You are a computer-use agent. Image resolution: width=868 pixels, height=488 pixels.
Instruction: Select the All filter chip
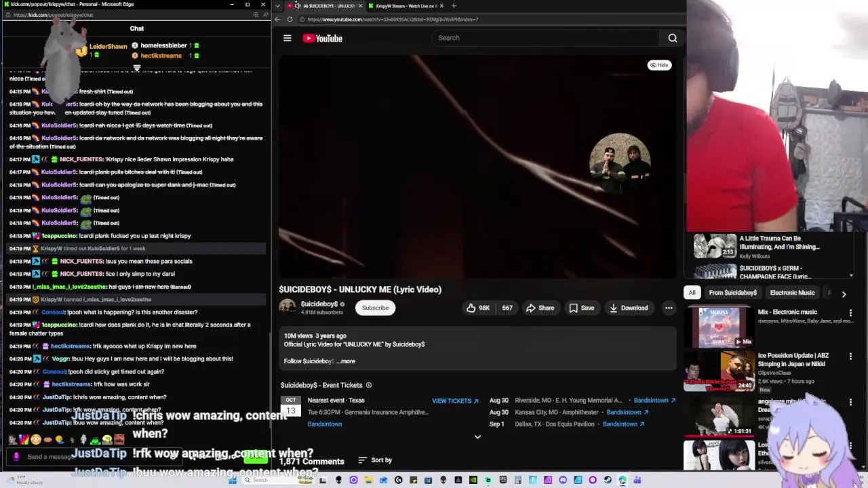692,293
